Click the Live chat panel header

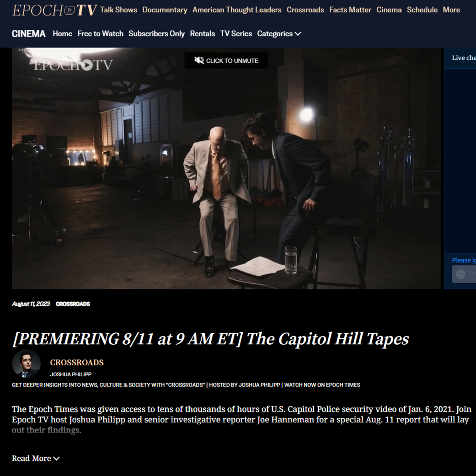(460, 58)
